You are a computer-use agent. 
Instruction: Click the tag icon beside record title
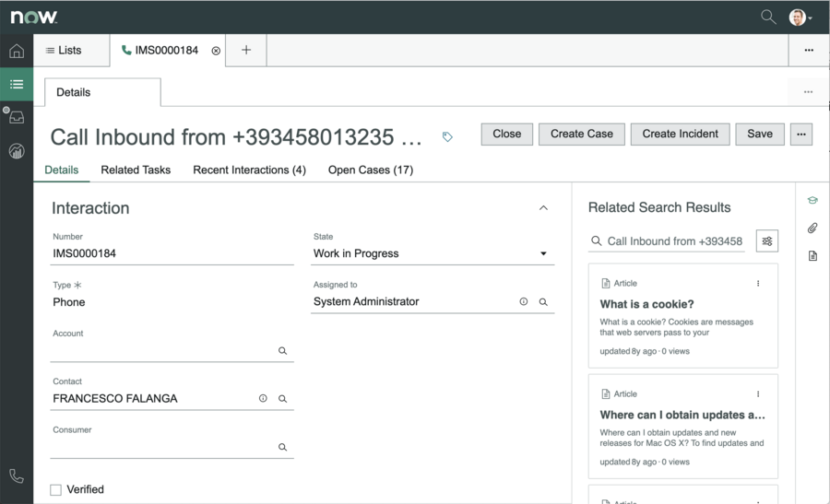(x=447, y=137)
